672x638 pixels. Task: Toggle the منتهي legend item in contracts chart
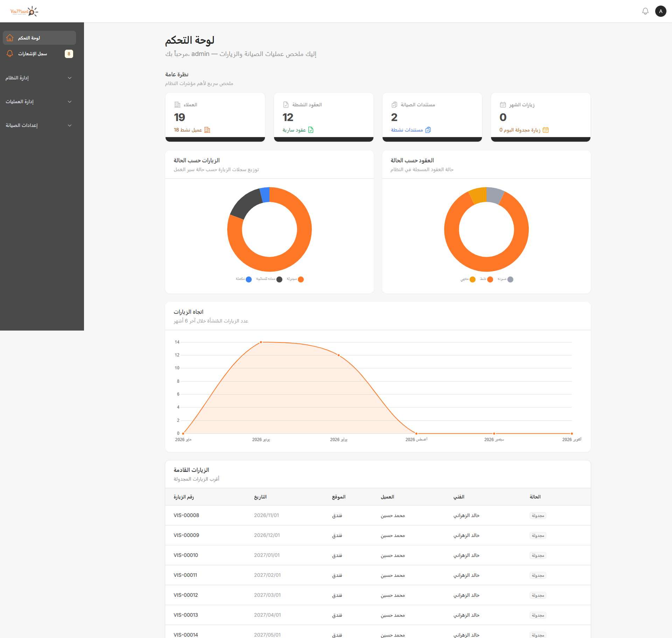468,279
